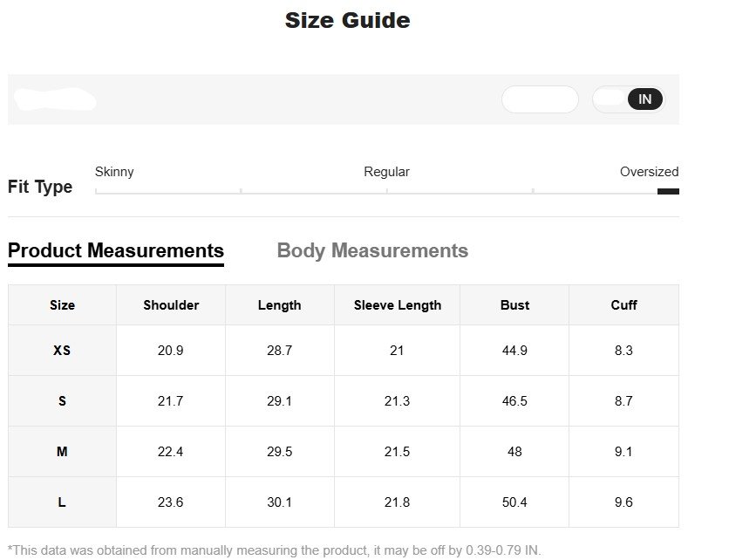The width and height of the screenshot is (729, 560).
Task: Click the blank pill left of the IN toggle
Action: tap(540, 99)
